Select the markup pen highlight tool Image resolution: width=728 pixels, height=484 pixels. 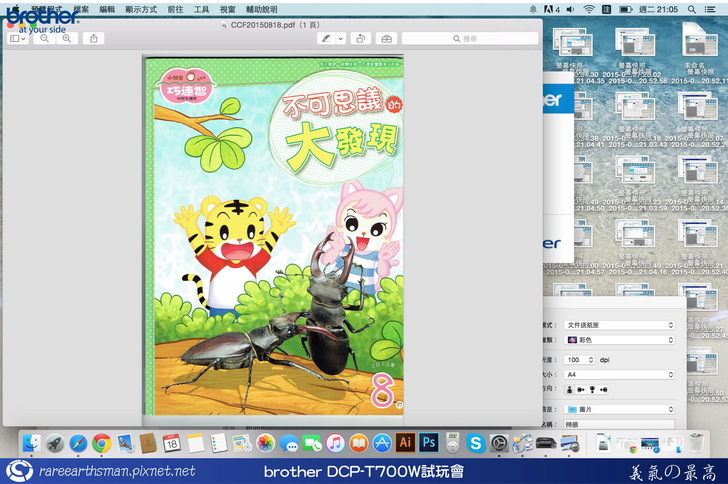[x=325, y=38]
